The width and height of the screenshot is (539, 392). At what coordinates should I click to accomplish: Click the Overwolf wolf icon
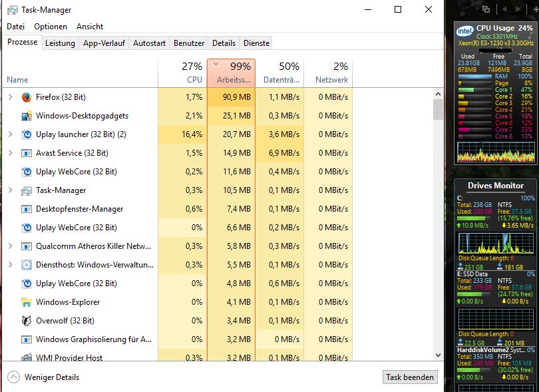[27, 321]
